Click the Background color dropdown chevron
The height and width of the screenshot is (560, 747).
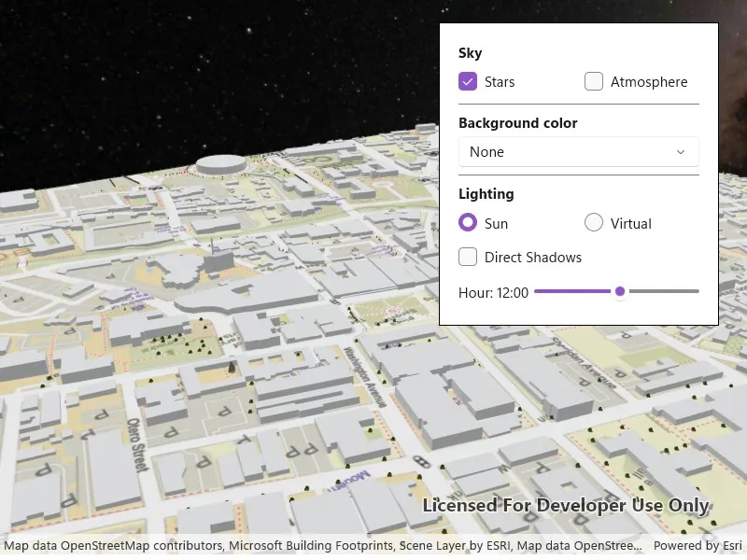[x=681, y=152]
